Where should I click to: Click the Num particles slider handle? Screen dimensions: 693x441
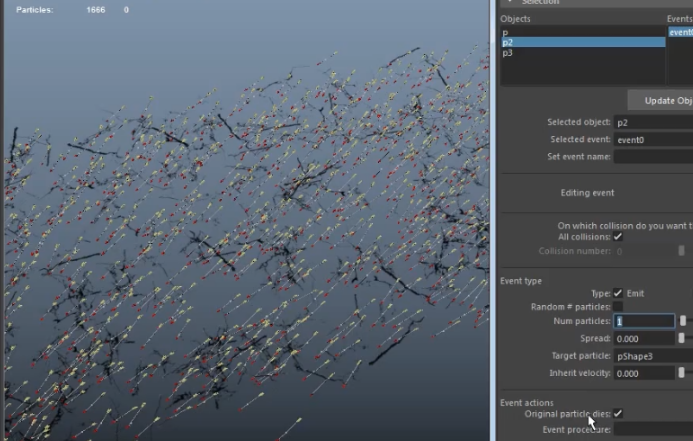pyautogui.click(x=683, y=321)
